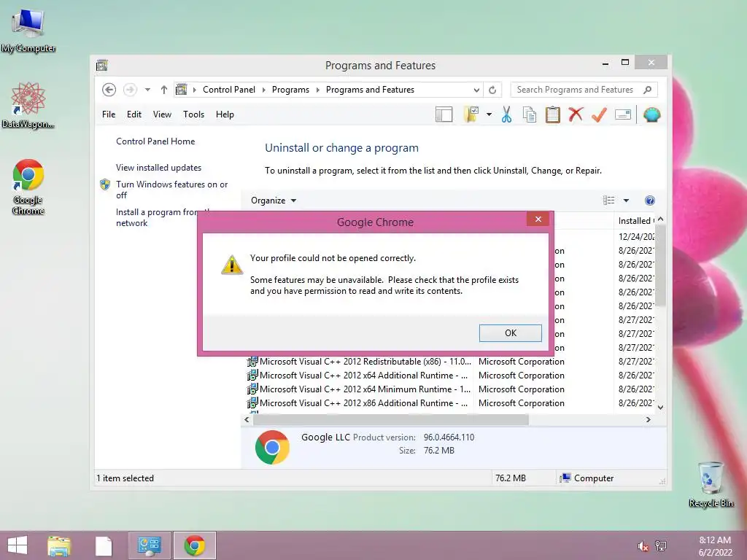Image resolution: width=747 pixels, height=560 pixels.
Task: Click the orange checkmark toolbar icon
Action: 600,114
